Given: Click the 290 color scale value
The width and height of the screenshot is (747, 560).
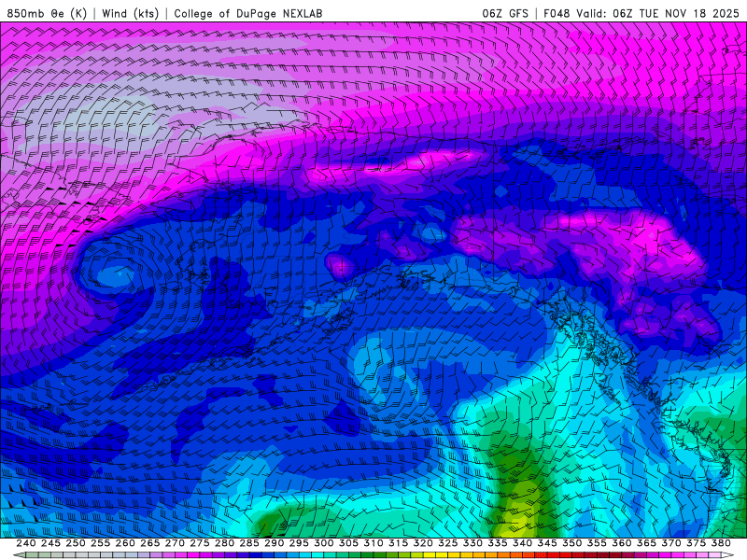Looking at the screenshot, I should tap(274, 543).
